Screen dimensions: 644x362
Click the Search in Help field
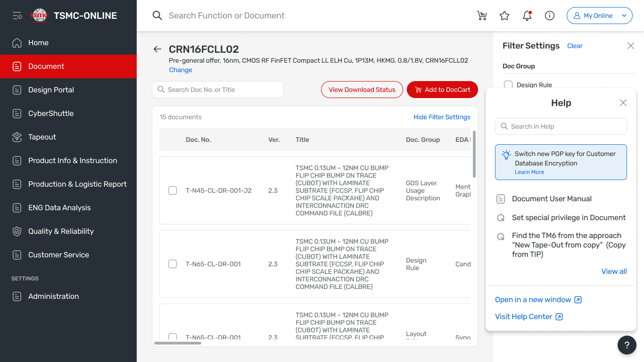561,126
